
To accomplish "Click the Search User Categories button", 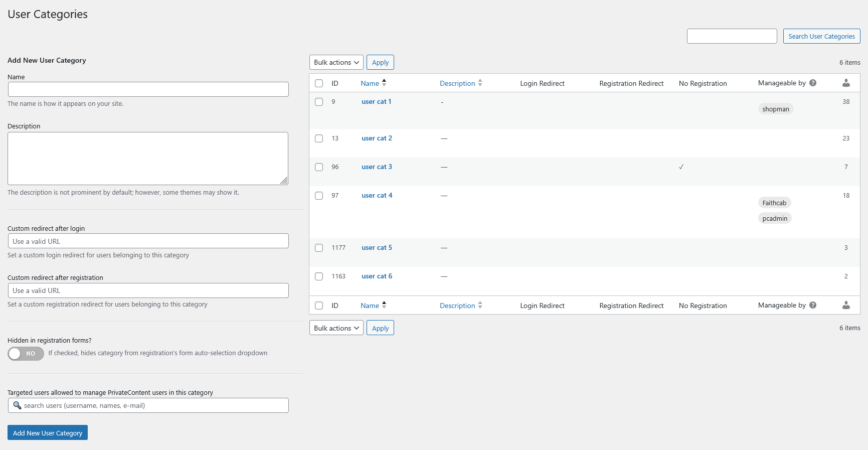I will coord(821,36).
